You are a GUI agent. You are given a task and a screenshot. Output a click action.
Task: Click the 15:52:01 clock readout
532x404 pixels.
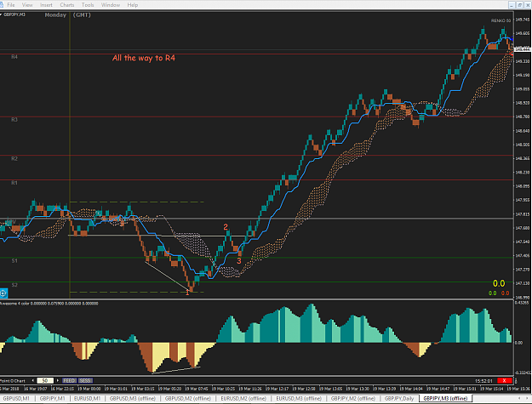pyautogui.click(x=483, y=381)
